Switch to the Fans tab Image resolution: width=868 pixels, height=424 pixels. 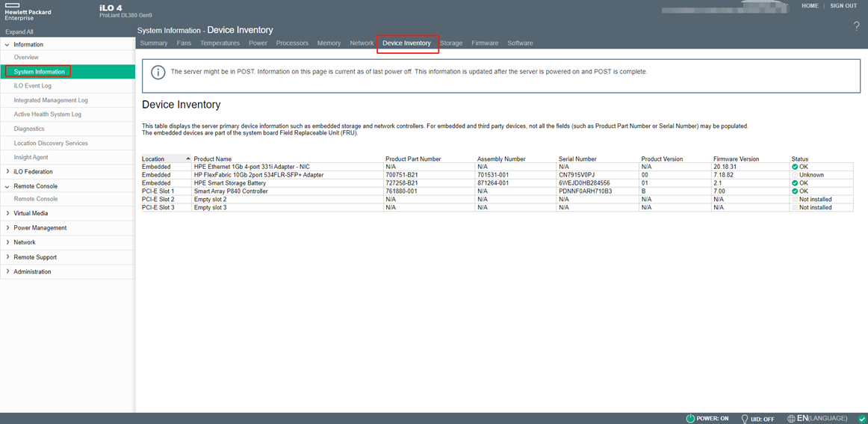click(x=184, y=43)
